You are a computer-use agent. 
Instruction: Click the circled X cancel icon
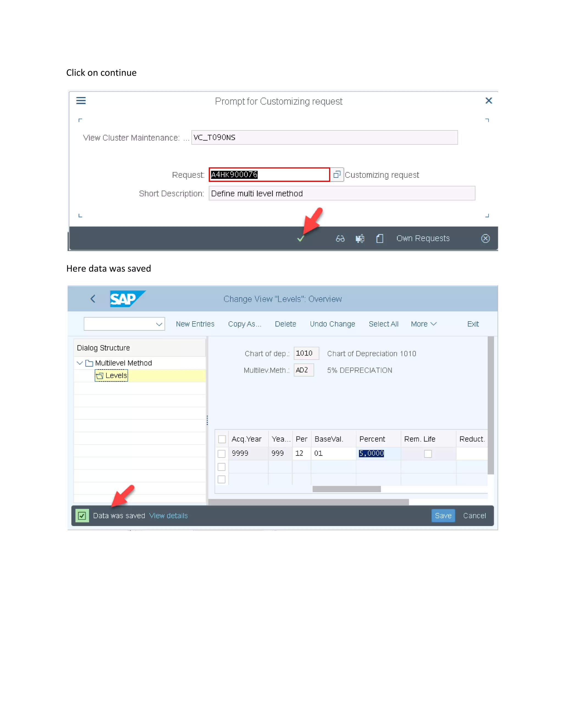(485, 239)
